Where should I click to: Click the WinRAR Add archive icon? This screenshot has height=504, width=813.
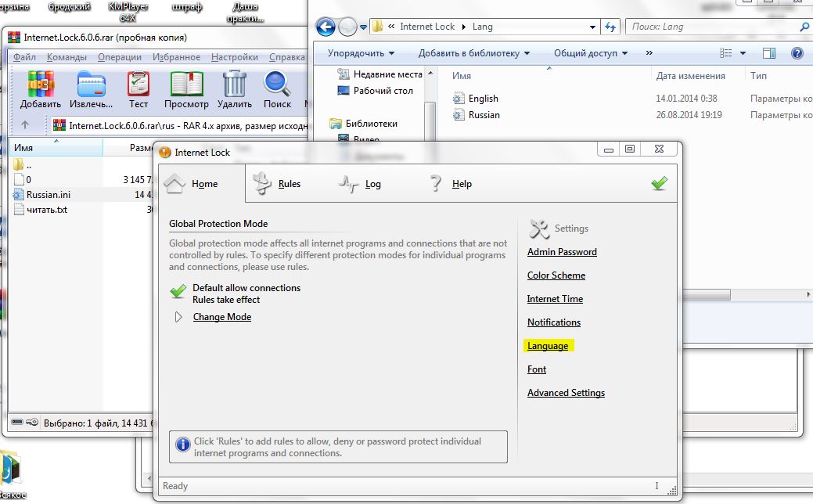pyautogui.click(x=41, y=85)
